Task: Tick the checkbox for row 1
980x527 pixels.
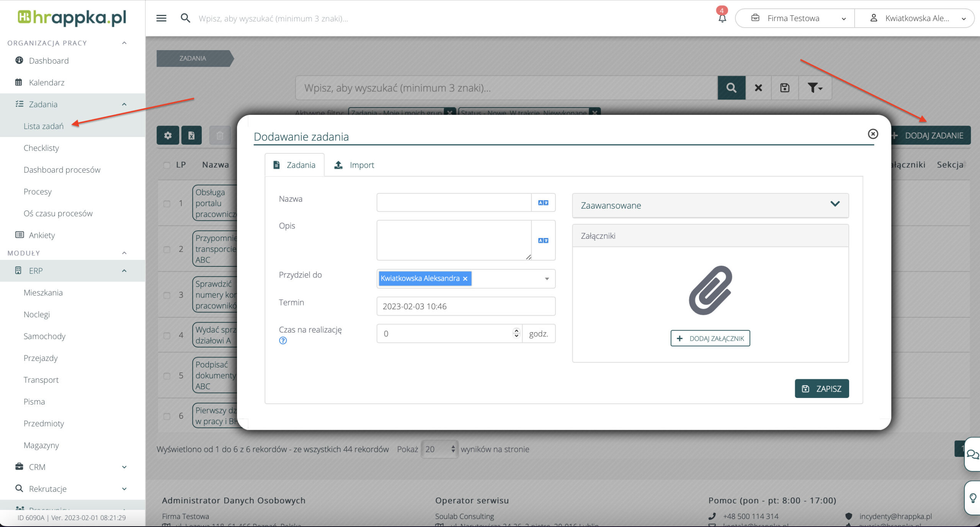Action: 167,204
